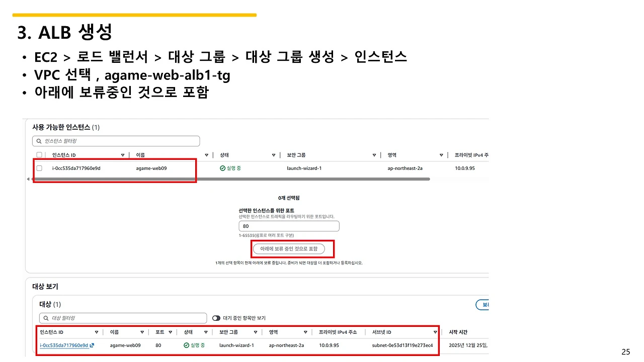This screenshot has height=362, width=644.
Task: Open the i-0cc535da717960e9d instance link
Action: [64, 345]
